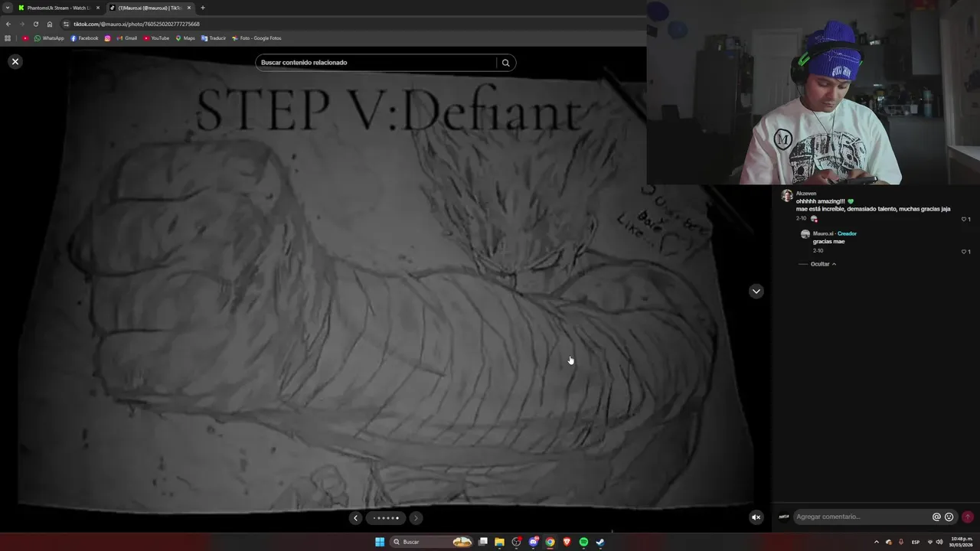This screenshot has width=980, height=551.
Task: Open Discord from the taskbar
Action: pyautogui.click(x=534, y=542)
